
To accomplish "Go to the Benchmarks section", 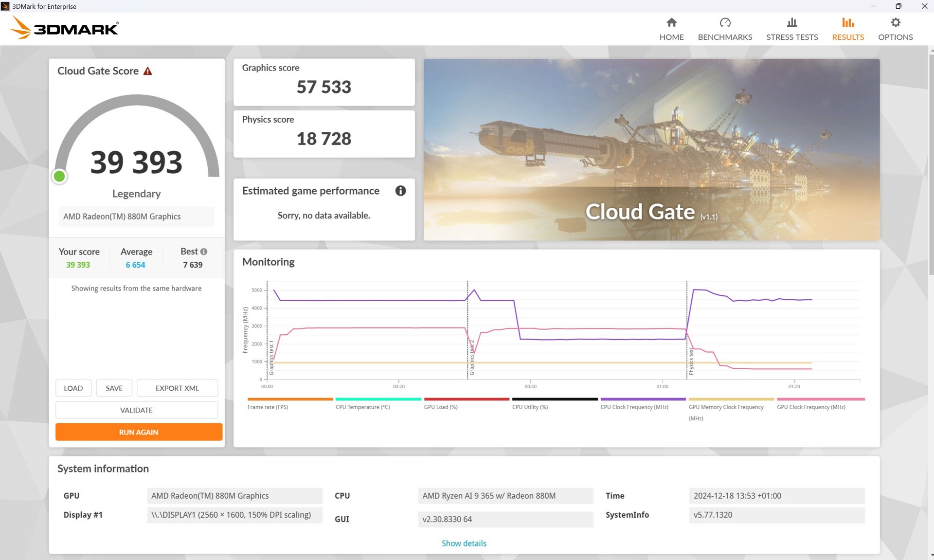I will [725, 29].
